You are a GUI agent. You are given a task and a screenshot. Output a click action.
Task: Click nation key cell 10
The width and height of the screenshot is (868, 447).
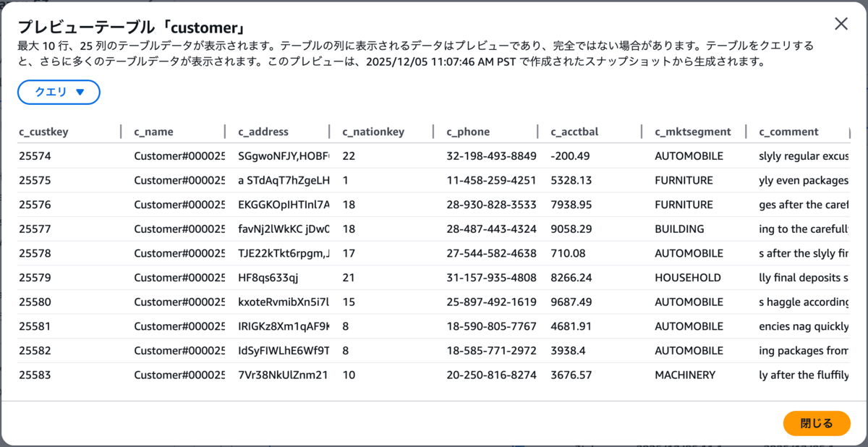349,375
